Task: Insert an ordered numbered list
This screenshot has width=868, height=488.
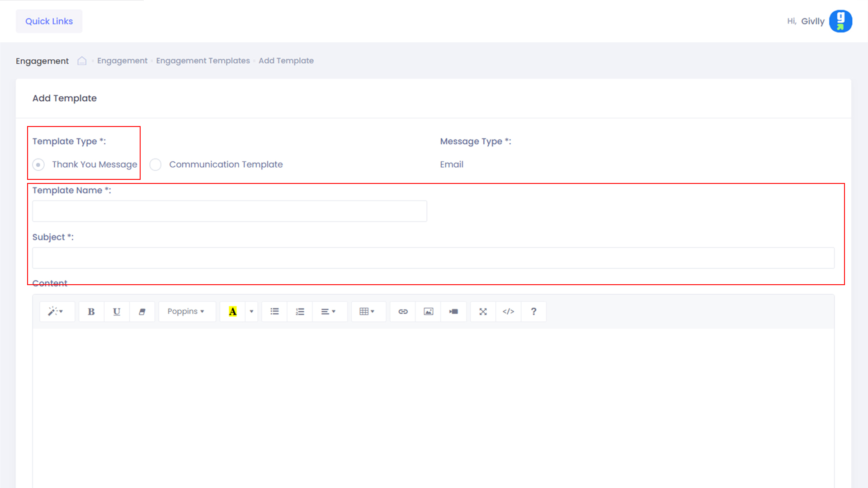Action: (x=300, y=312)
